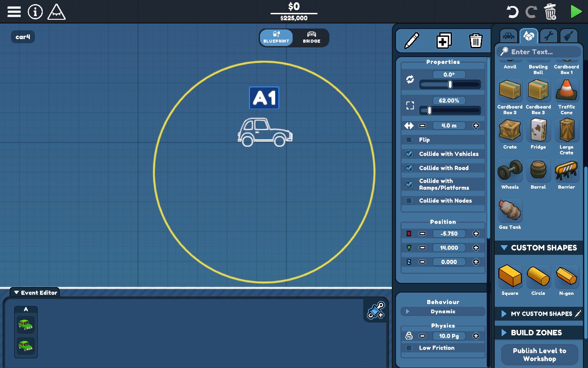Image resolution: width=588 pixels, height=368 pixels.
Task: Delete the selected object with the panel trash
Action: [x=475, y=40]
